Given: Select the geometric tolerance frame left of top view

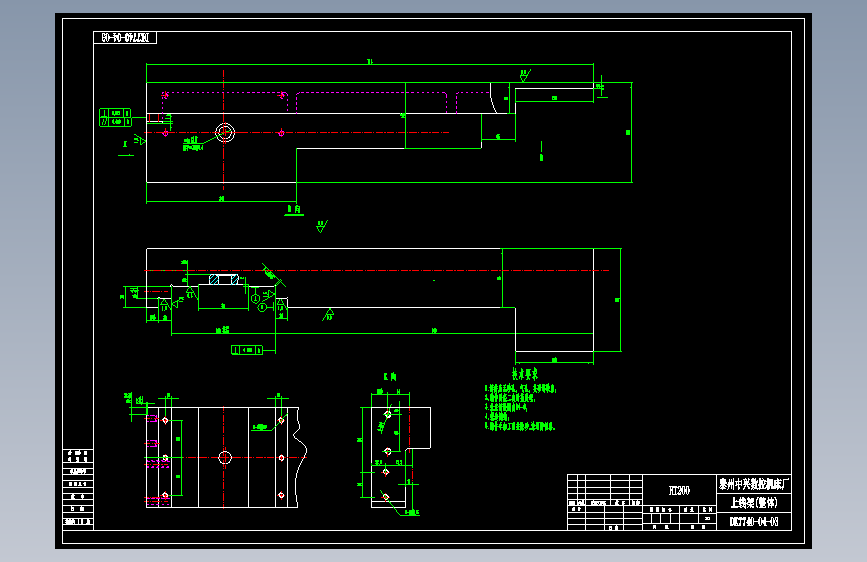Looking at the screenshot, I should pos(115,117).
